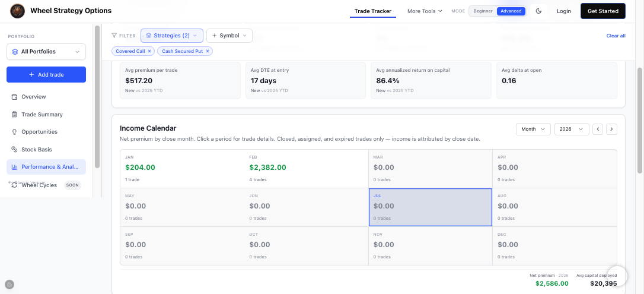The height and width of the screenshot is (294, 644).
Task: Select the FEB $2,382.00 calendar cell
Action: point(306,169)
